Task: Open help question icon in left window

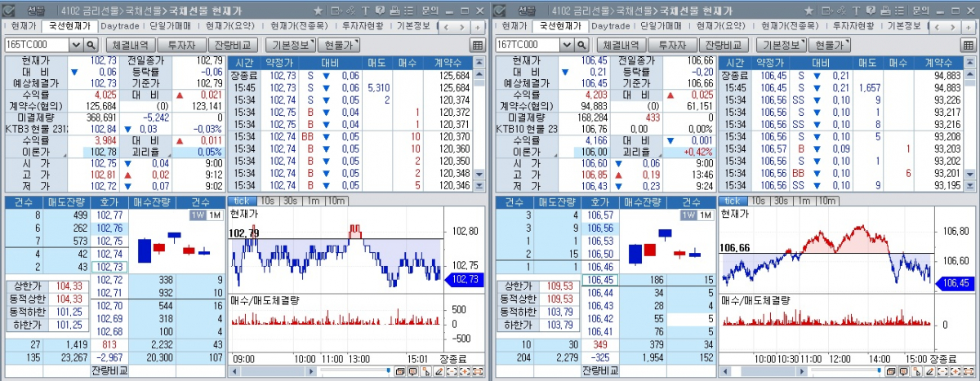Action: (x=380, y=11)
